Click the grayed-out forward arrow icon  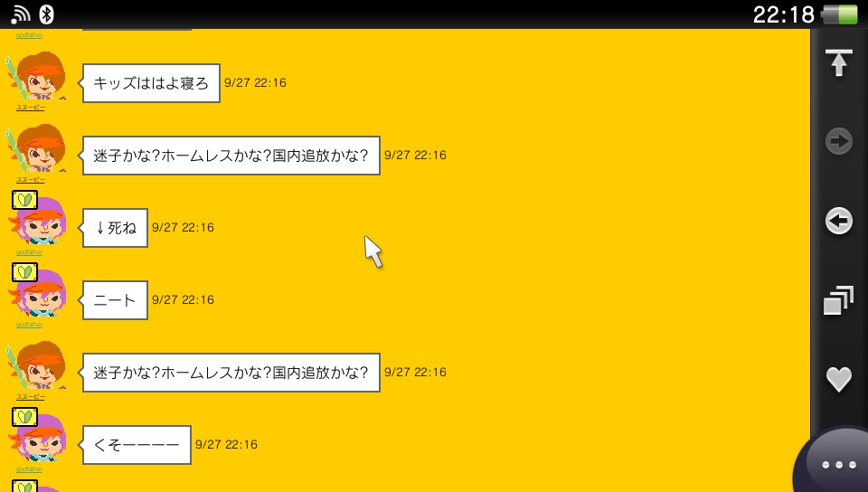[x=839, y=141]
